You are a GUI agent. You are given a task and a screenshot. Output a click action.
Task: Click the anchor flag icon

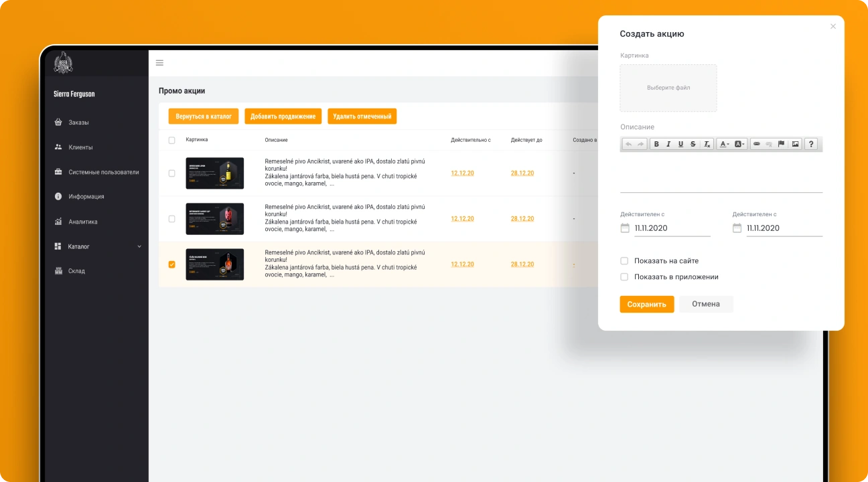coord(781,144)
